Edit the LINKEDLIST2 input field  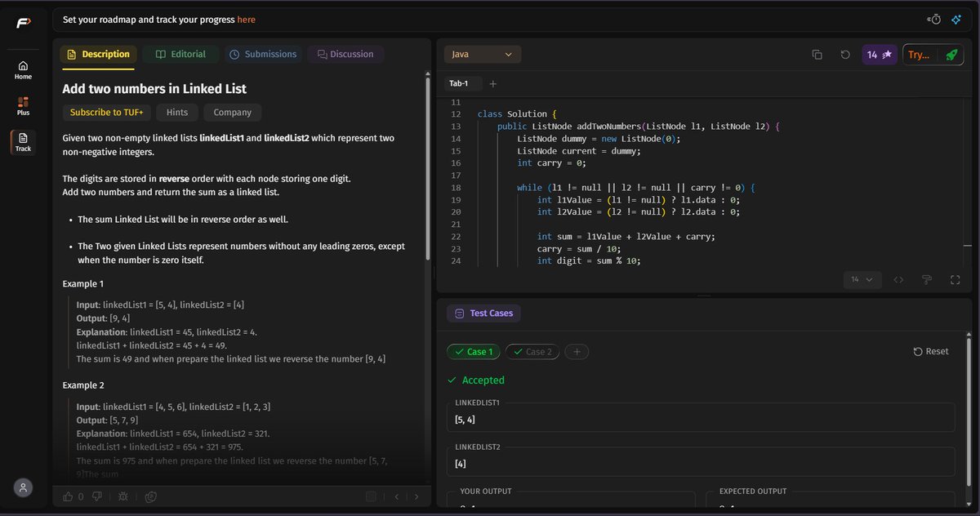click(701, 464)
